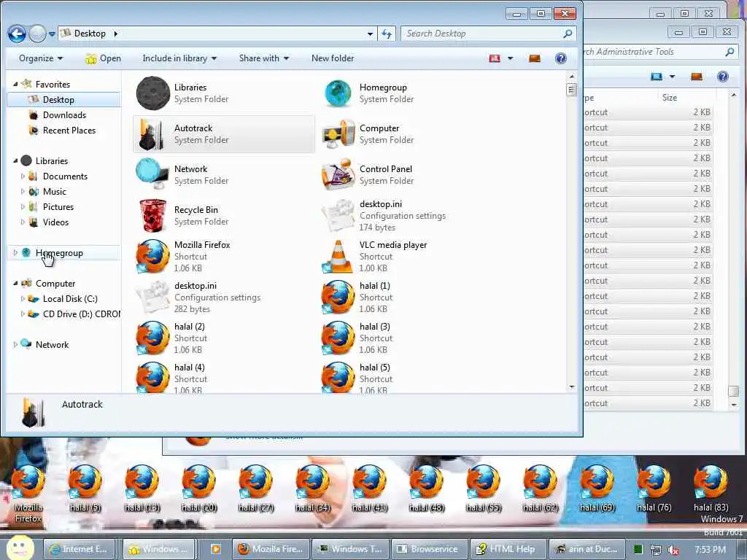Open halal (20) desktop shortcut
The height and width of the screenshot is (560, 747).
coord(198,489)
